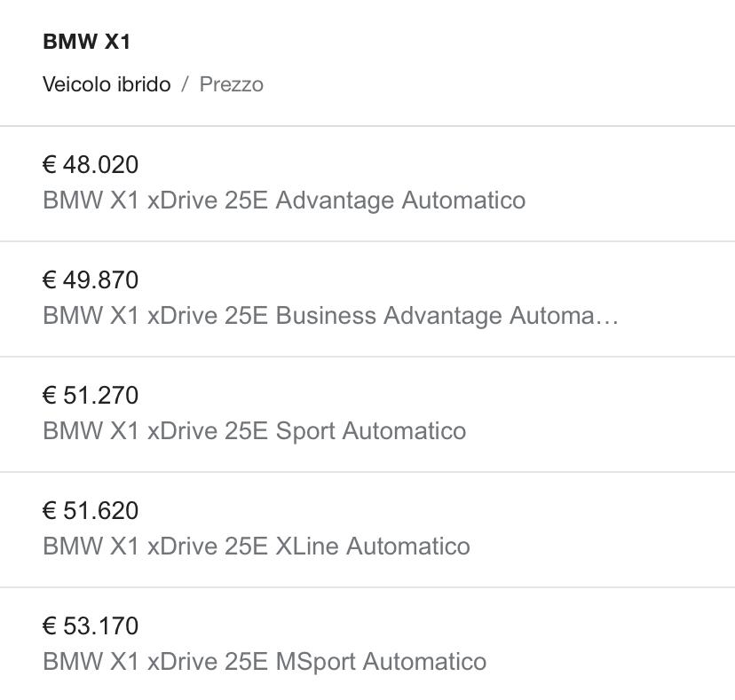Choose BMW X1 xDrive 25E Advantage Automatico name
The height and width of the screenshot is (700, 735).
[x=284, y=201]
